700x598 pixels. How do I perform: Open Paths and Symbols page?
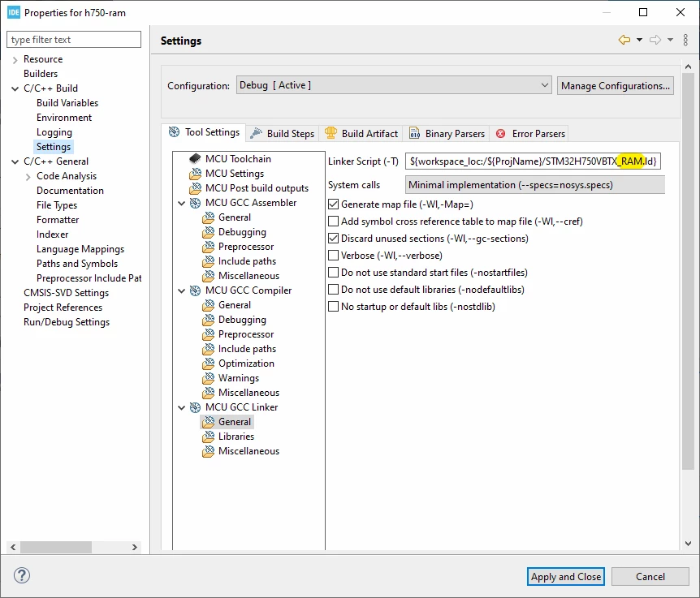77,264
